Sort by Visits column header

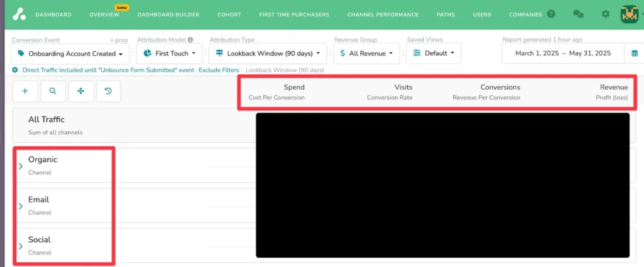[x=403, y=87]
